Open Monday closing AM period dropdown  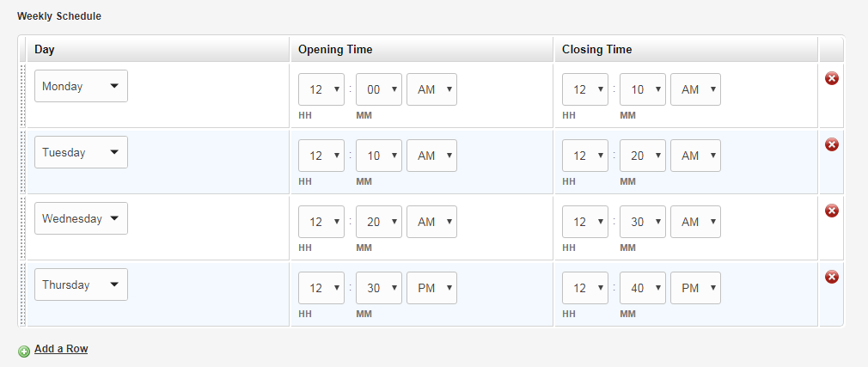tap(696, 89)
